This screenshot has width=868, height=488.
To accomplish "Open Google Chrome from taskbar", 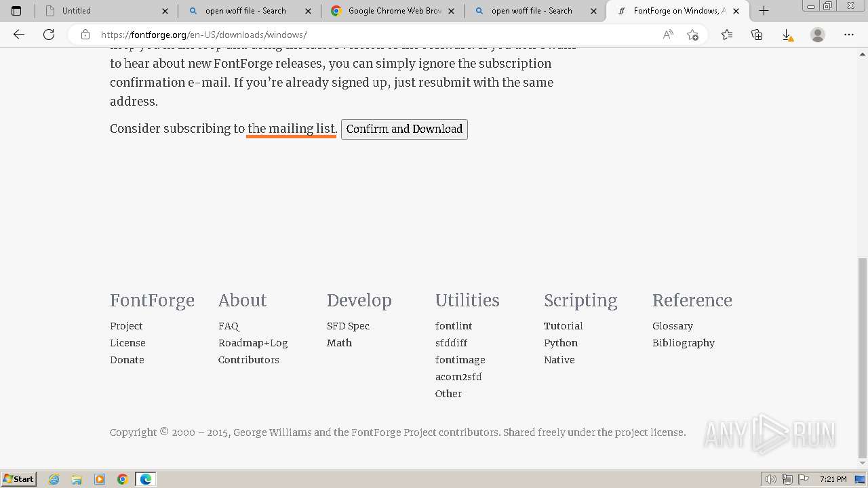I will pyautogui.click(x=123, y=479).
